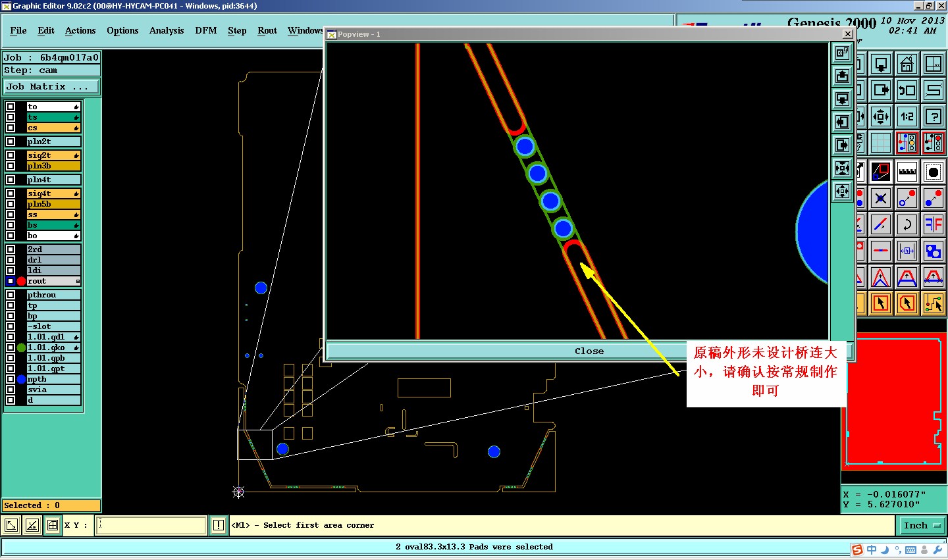Toggle the grid display icon
Screen dimensions: 948x560
tap(881, 142)
